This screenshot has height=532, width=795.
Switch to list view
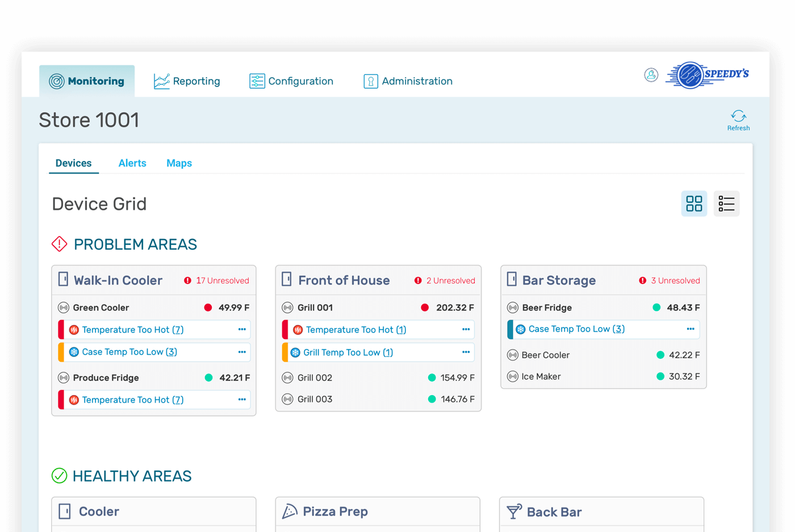[726, 204]
